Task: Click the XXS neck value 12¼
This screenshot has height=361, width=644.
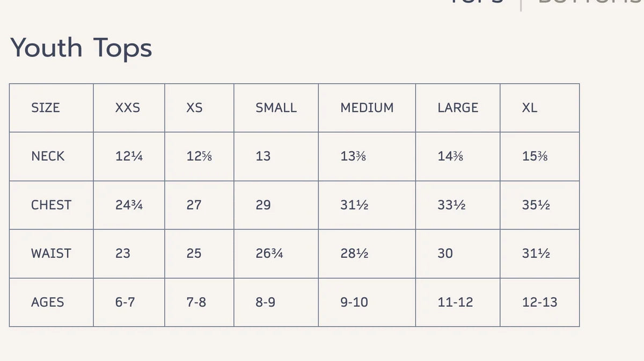Action: coord(129,156)
